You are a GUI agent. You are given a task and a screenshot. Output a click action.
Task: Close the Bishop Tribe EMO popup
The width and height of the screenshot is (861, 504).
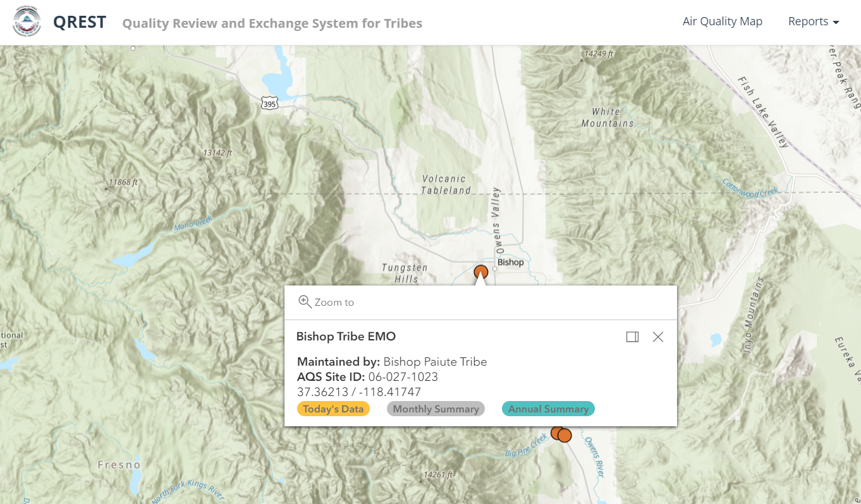coord(658,337)
